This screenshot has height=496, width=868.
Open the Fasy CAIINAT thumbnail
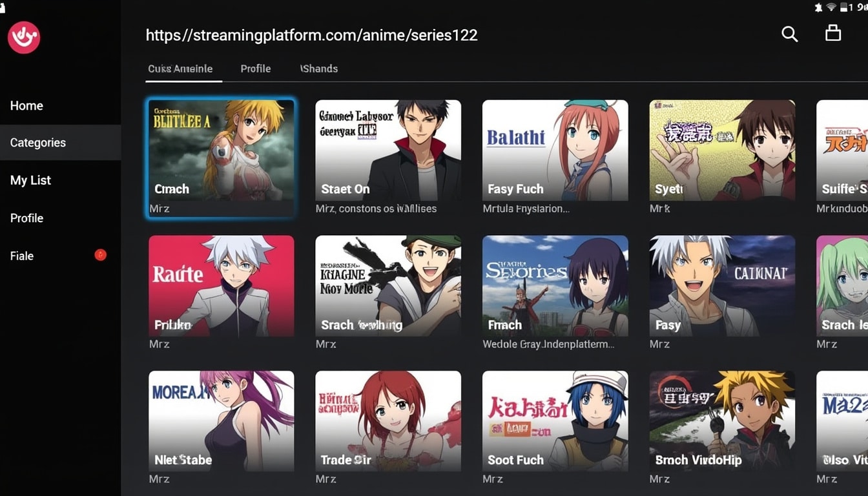722,285
